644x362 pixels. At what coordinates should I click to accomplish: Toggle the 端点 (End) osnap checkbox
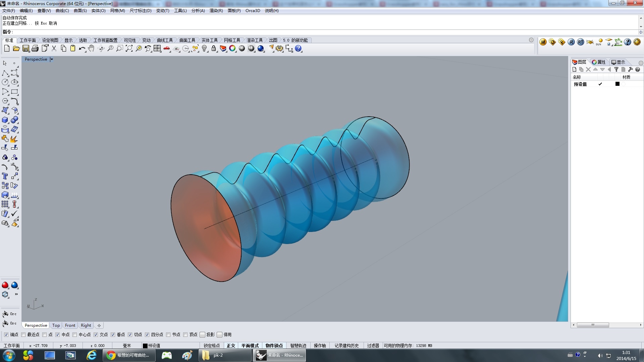(6, 335)
